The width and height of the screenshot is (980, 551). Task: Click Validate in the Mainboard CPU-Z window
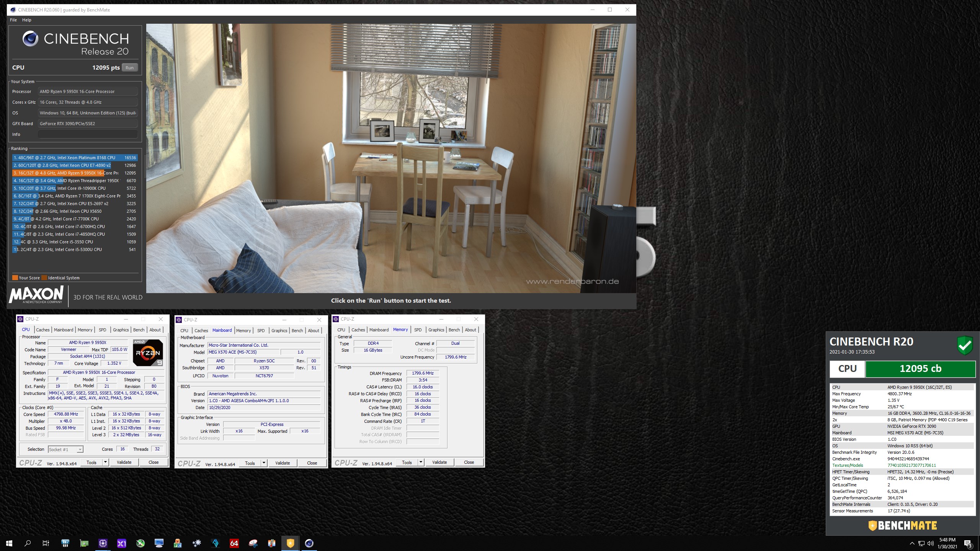tap(283, 463)
